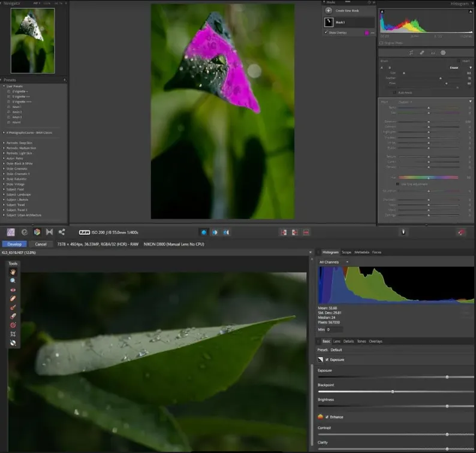Click the crop icon in Lightroom tool strip

[x=411, y=53]
